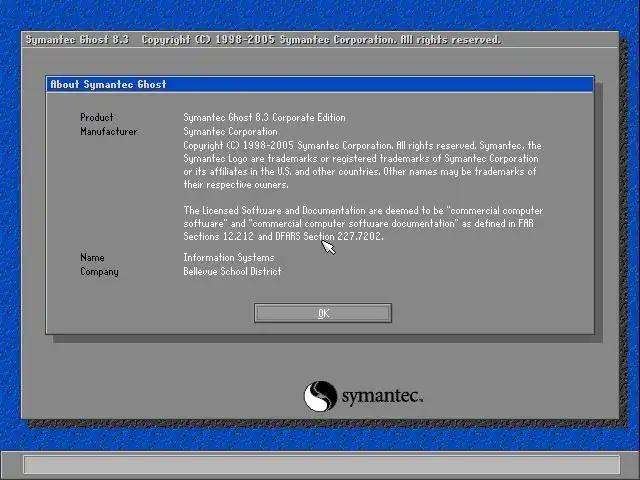Viewport: 640px width, 480px height.
Task: Click the "Copyright (C) 1998-2005" paragraph in dialog
Action: tap(362, 165)
